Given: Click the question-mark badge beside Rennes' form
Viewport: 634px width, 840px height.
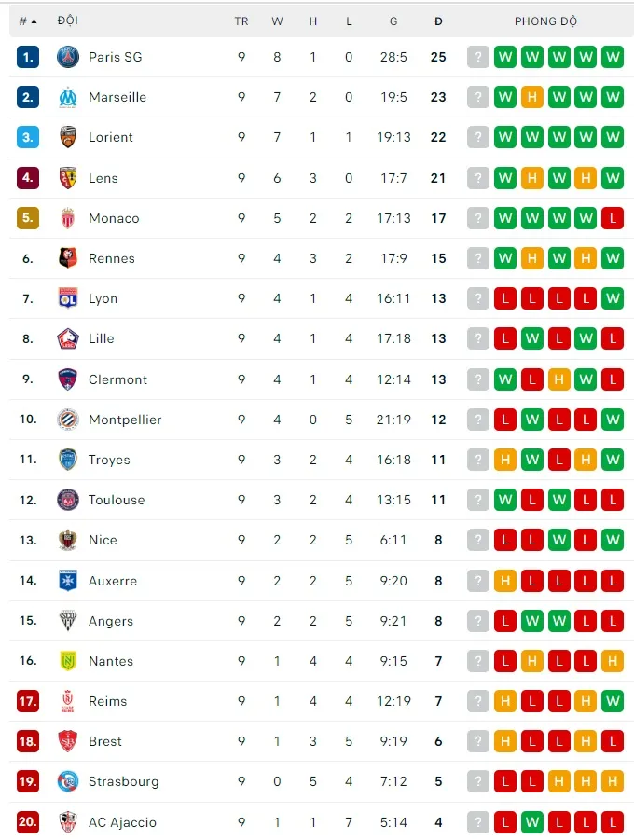Looking at the screenshot, I should click(x=478, y=258).
